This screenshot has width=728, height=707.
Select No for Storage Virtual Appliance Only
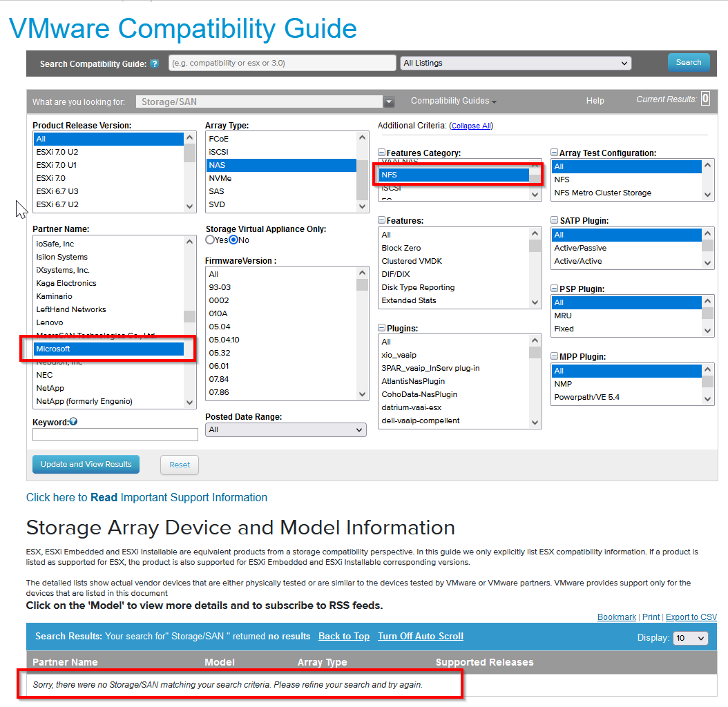tap(233, 240)
